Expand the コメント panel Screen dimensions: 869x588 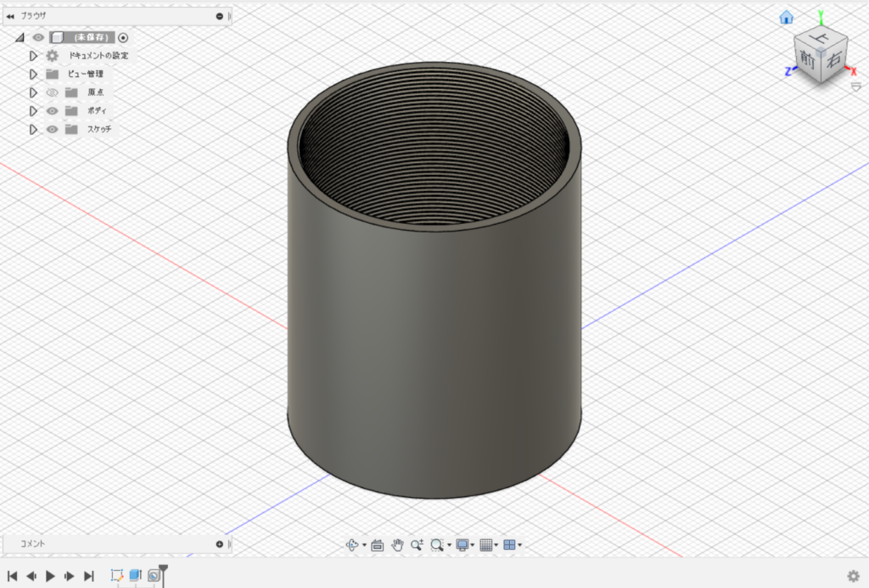tap(219, 544)
